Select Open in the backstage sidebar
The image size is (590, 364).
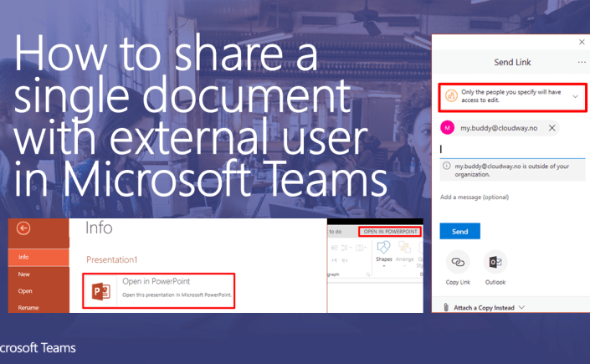[x=25, y=291]
